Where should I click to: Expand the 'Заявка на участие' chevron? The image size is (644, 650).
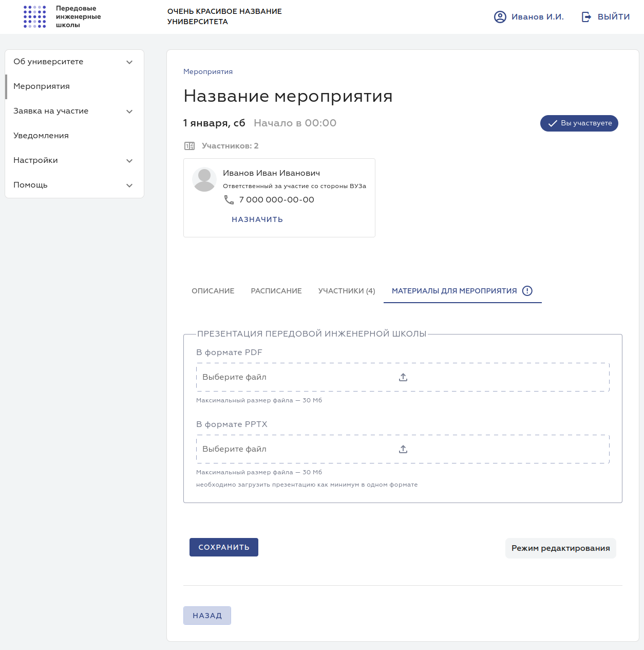[x=129, y=112]
